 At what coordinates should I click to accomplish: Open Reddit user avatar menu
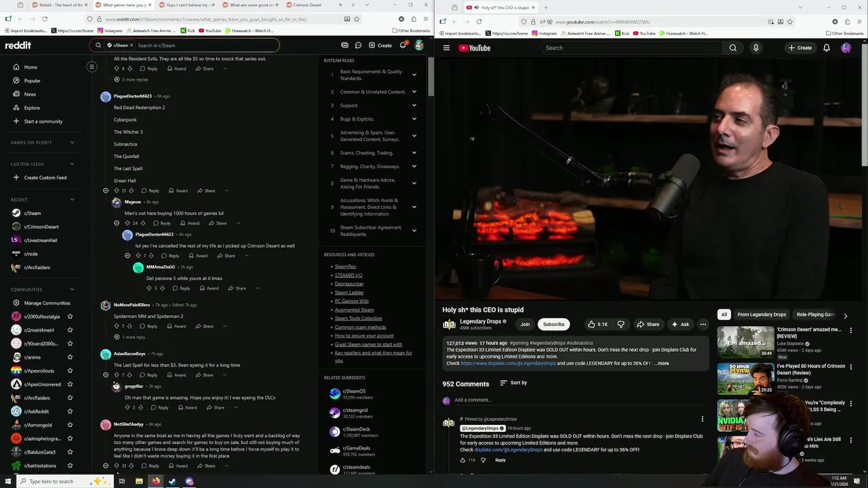click(x=419, y=45)
